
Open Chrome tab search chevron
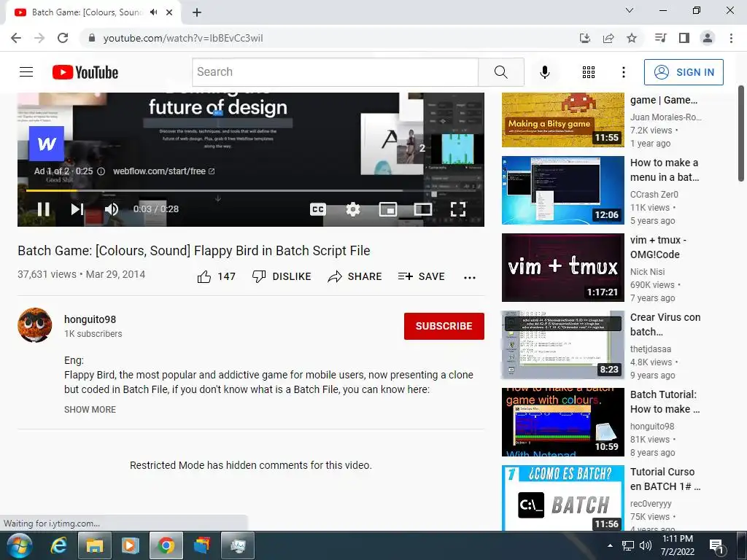click(630, 10)
